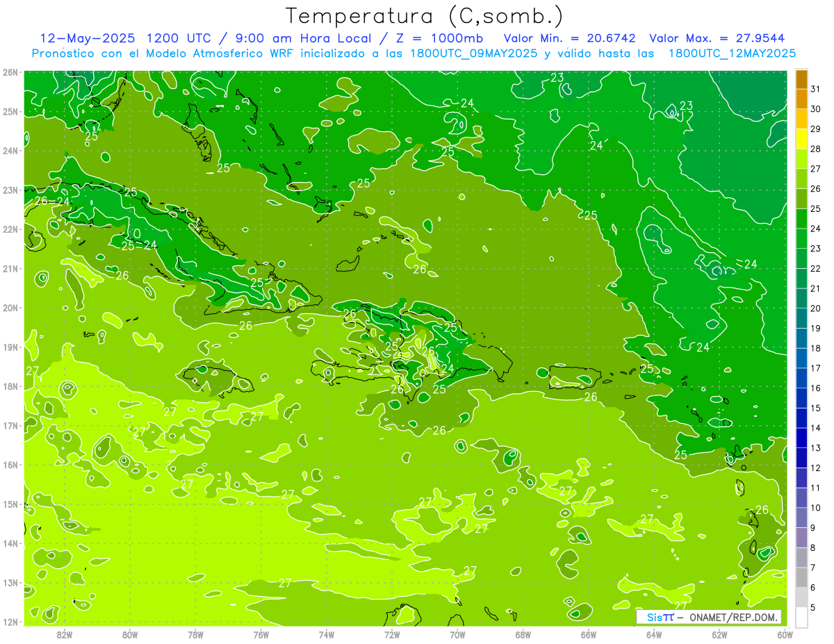This screenshot has width=834, height=644.
Task: Click the purple swatch between 8 and 9
Action: point(801,538)
